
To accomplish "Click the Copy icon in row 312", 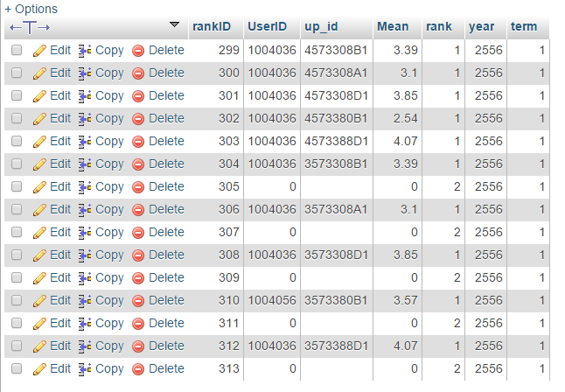I will tap(85, 346).
